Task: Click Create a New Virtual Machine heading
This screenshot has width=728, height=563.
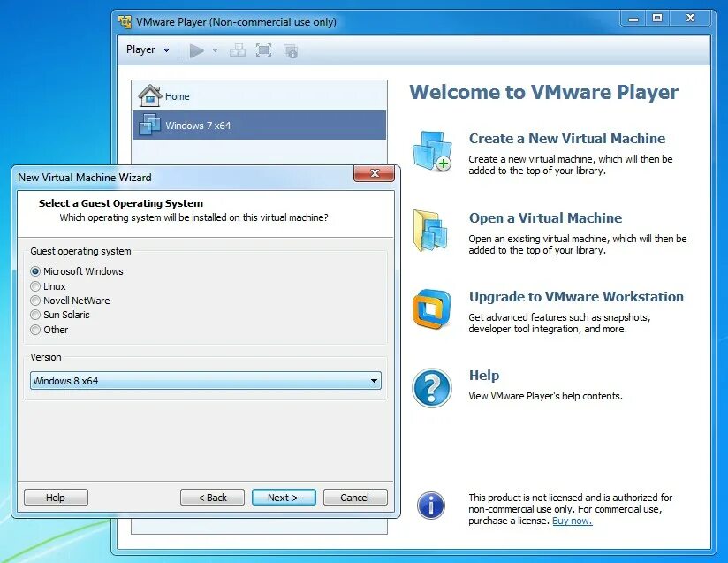Action: 567,139
